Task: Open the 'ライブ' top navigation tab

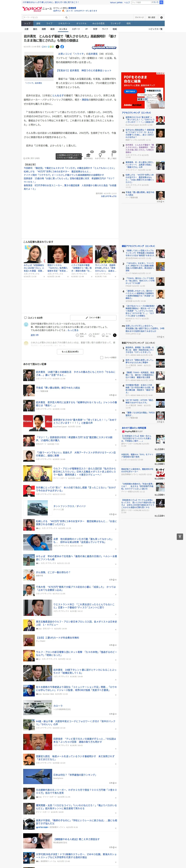Action: [x=49, y=23]
